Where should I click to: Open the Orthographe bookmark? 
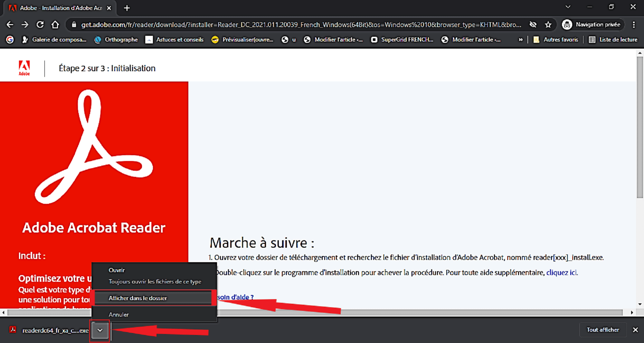pyautogui.click(x=116, y=40)
